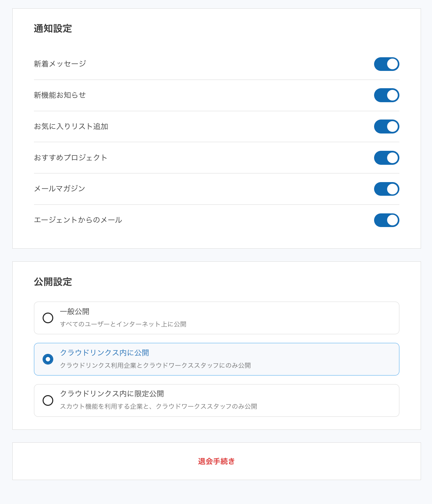Image resolution: width=432 pixels, height=504 pixels.
Task: Click the エージェントからのメール label text
Action: coord(78,220)
